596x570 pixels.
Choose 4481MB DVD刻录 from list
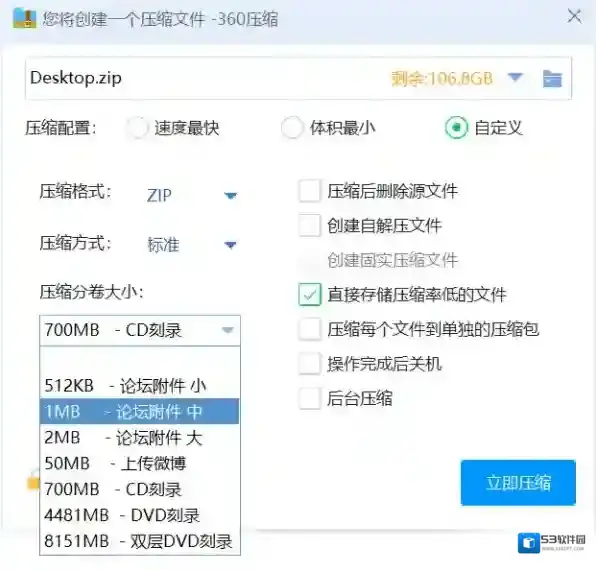[140, 515]
